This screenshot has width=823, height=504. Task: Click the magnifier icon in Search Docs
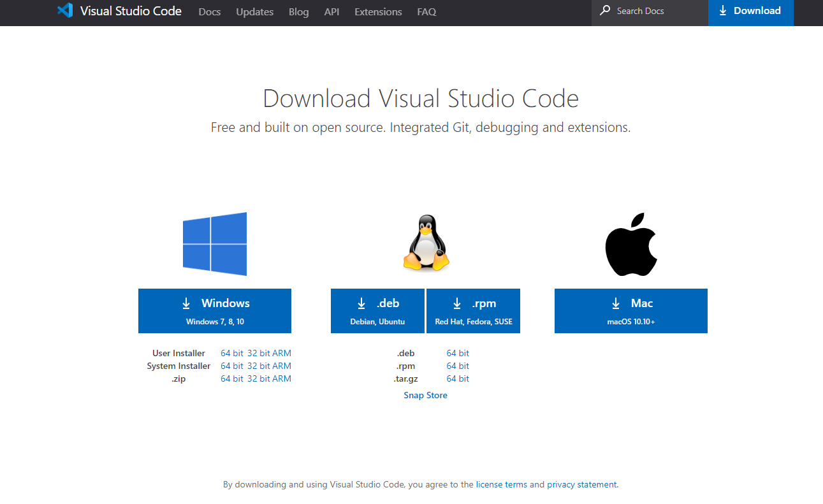coord(605,11)
